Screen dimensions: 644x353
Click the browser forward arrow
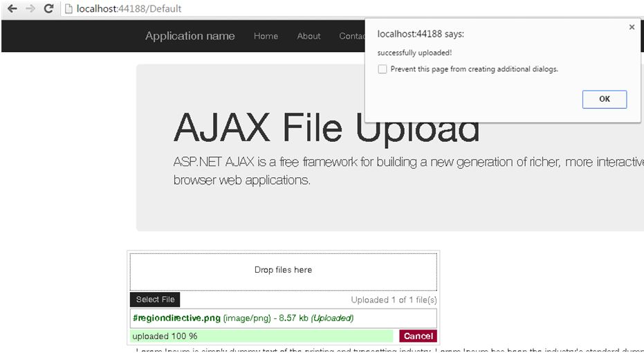point(30,8)
